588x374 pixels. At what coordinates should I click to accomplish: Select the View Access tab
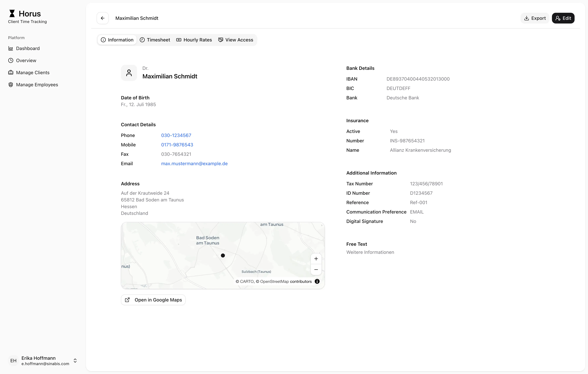[x=236, y=40]
